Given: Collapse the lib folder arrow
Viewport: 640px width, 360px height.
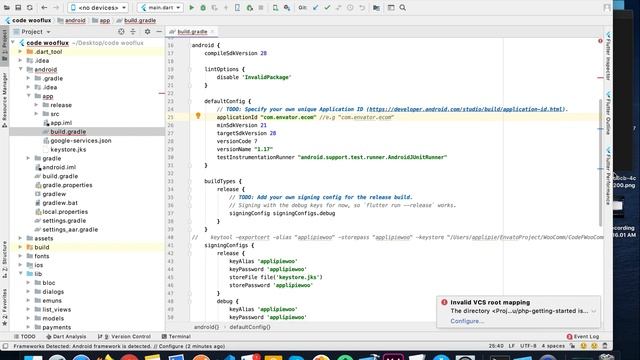Looking at the screenshot, I should [20, 274].
